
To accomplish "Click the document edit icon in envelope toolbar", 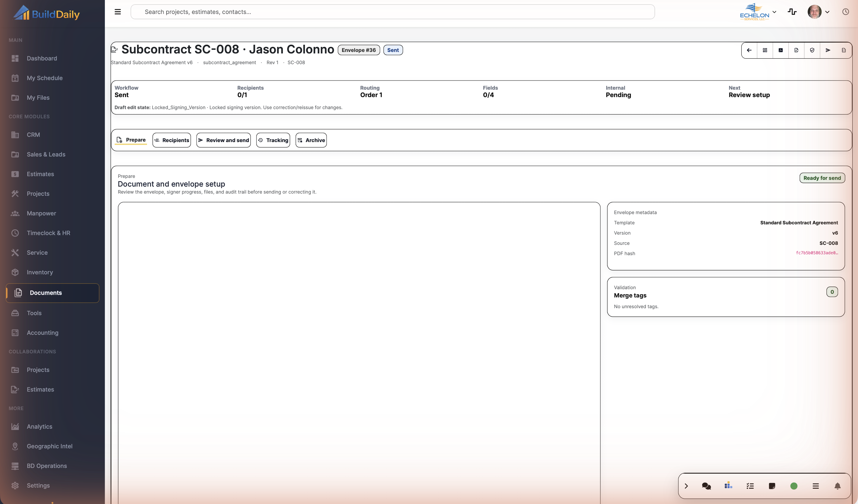I will pos(796,50).
